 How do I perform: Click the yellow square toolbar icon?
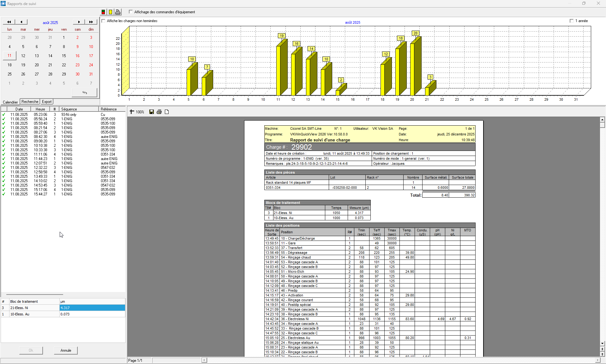111,12
